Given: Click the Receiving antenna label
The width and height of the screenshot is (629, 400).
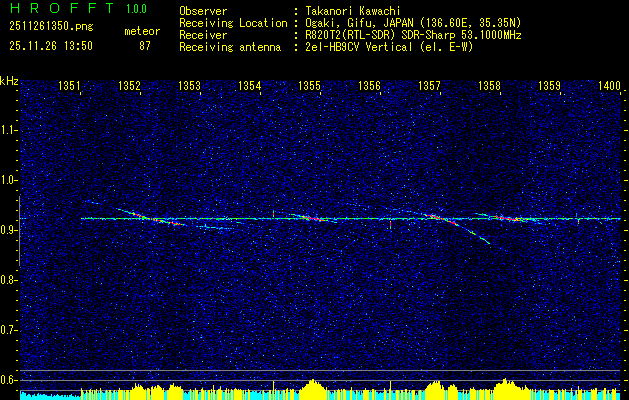Looking at the screenshot, I should [x=230, y=47].
